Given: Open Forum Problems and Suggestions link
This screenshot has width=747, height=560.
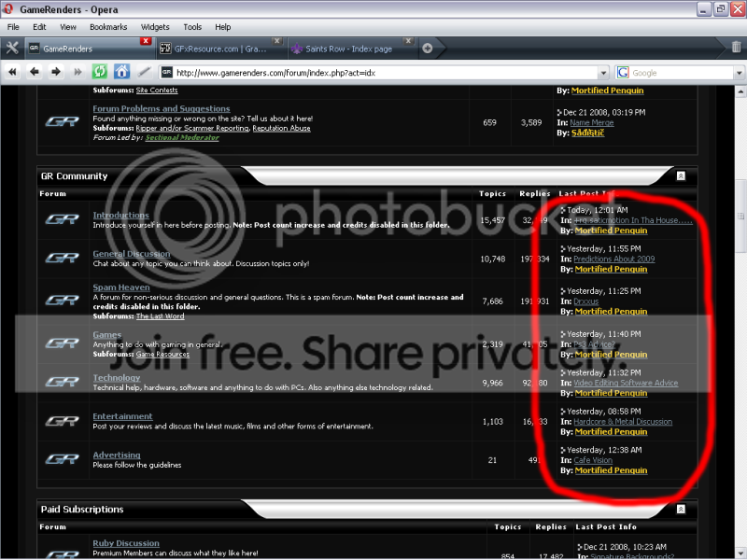Looking at the screenshot, I should 162,108.
